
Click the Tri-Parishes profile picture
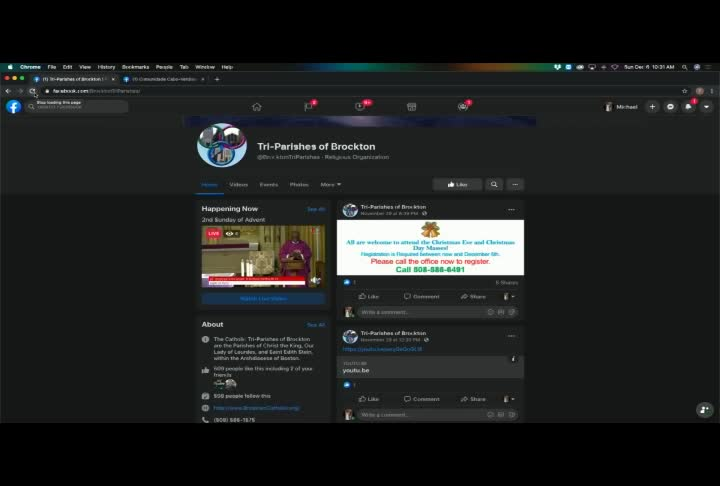222,145
